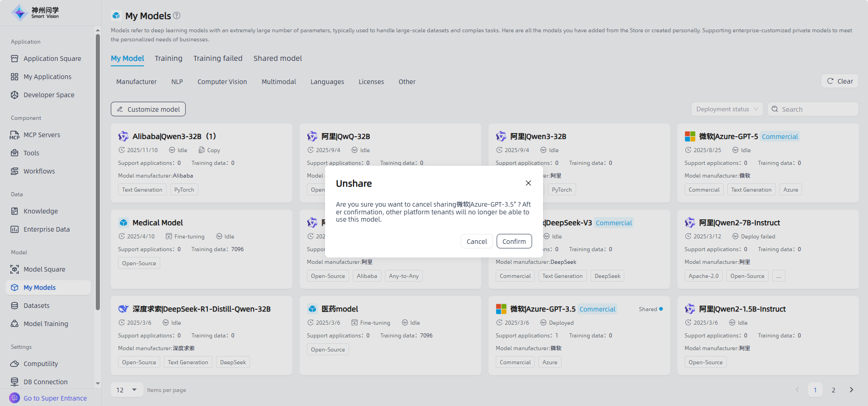Expand the Deployment status dropdown
The image size is (868, 406).
coord(726,109)
